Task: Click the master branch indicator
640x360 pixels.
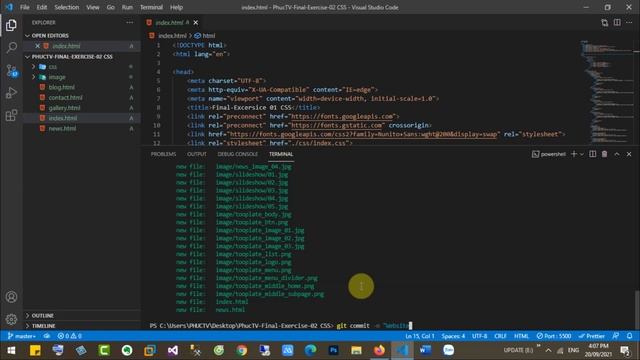Action: coord(21,336)
